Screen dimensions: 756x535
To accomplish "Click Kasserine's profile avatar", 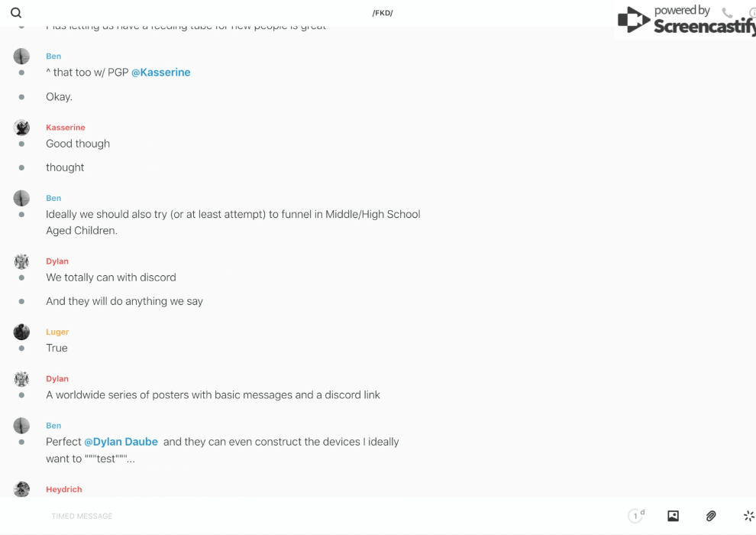I will click(x=21, y=128).
